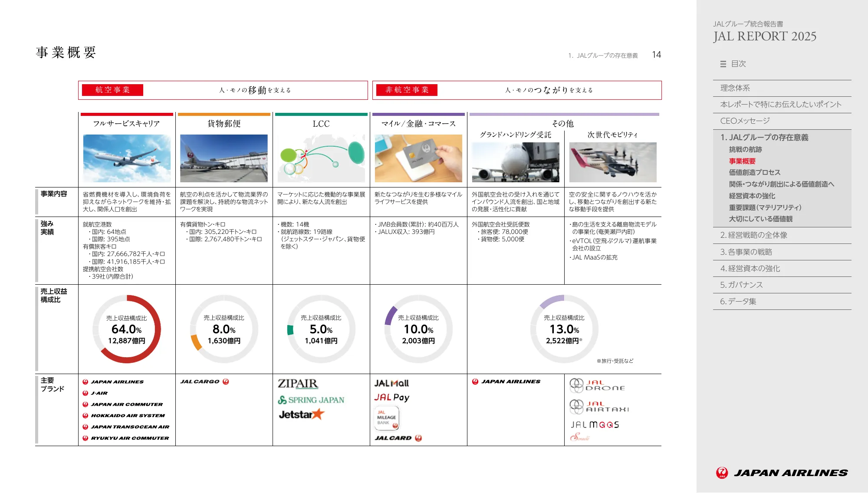Click the JAL MaaS logo

click(x=595, y=425)
